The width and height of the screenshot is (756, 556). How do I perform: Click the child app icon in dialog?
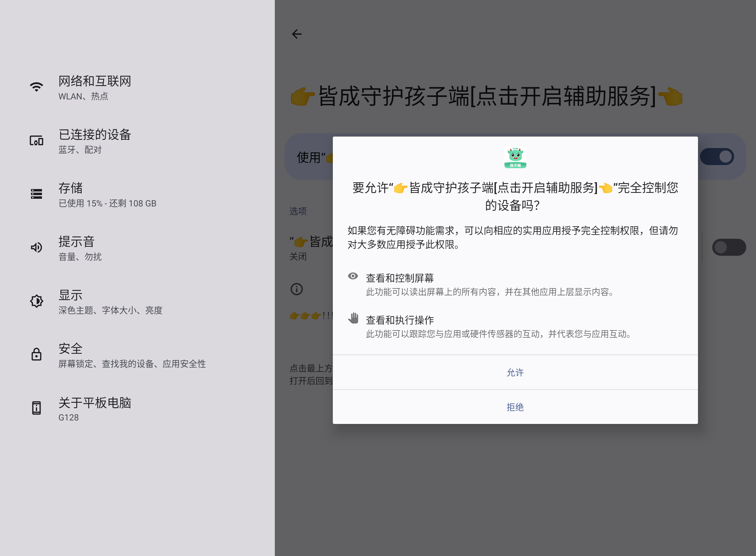coord(515,158)
